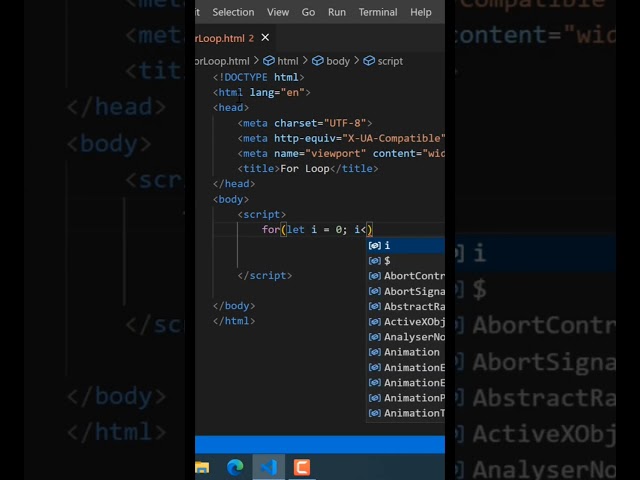Click the body breadcrumb item
The width and height of the screenshot is (640, 480).
click(338, 61)
